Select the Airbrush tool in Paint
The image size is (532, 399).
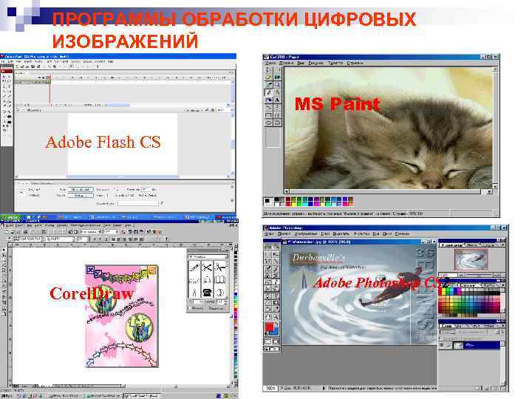point(269,100)
